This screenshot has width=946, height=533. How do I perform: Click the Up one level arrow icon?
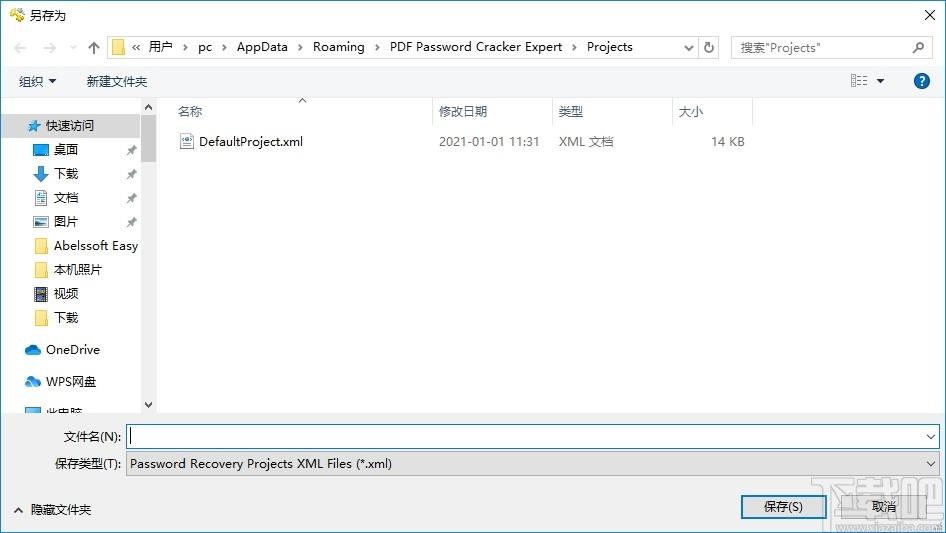94,48
